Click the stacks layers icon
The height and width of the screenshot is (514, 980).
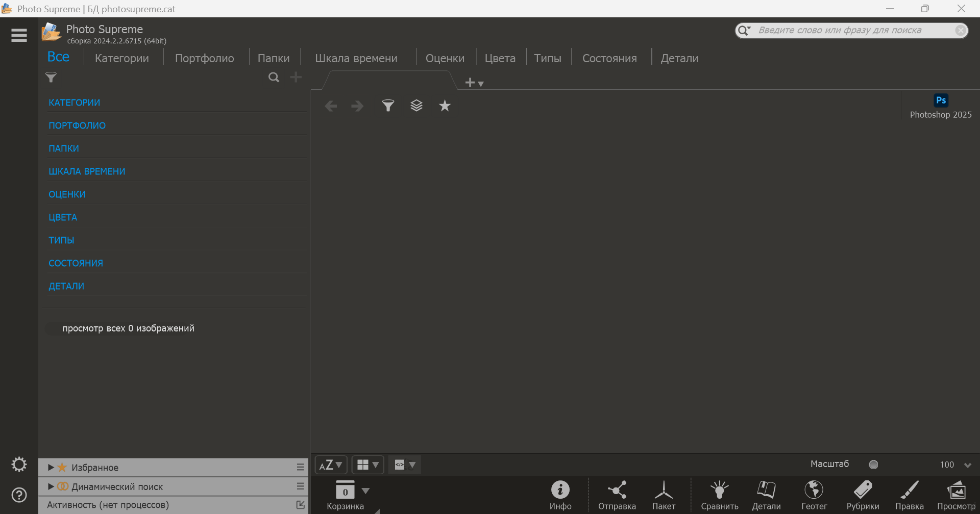[x=416, y=106]
